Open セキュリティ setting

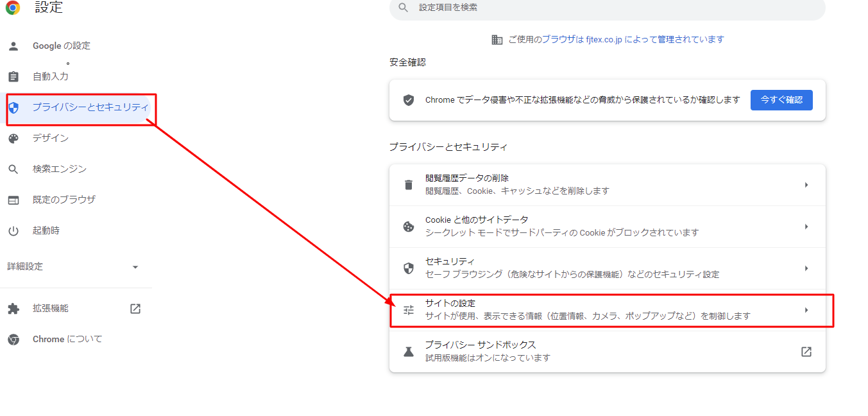tap(607, 268)
